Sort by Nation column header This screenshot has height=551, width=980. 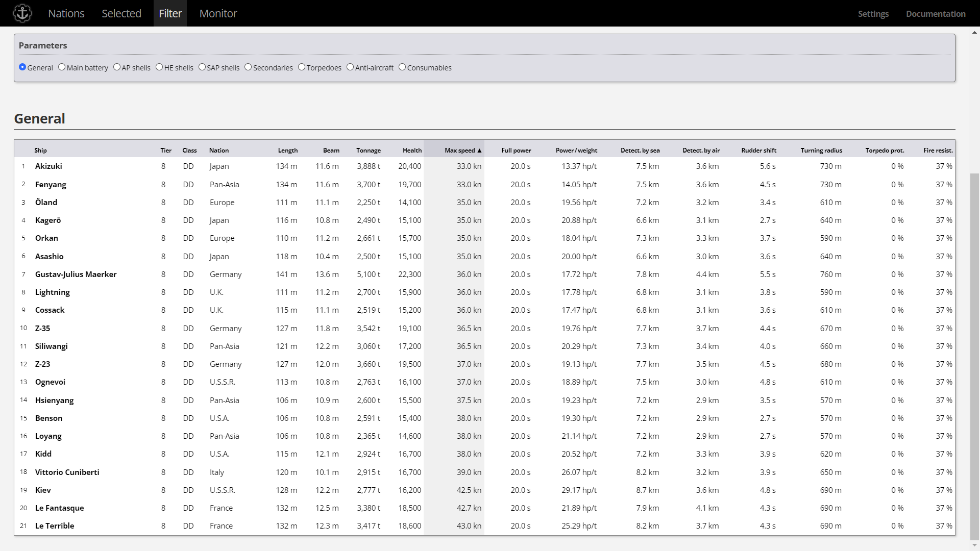(219, 150)
